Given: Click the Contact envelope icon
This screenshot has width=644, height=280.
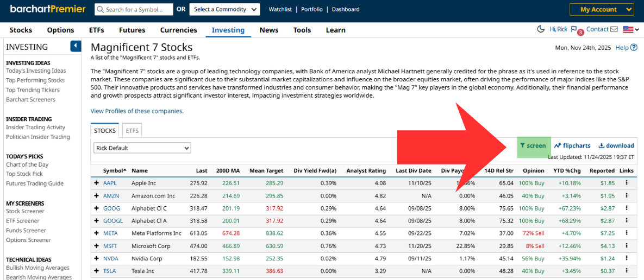Looking at the screenshot, I should point(614,29).
